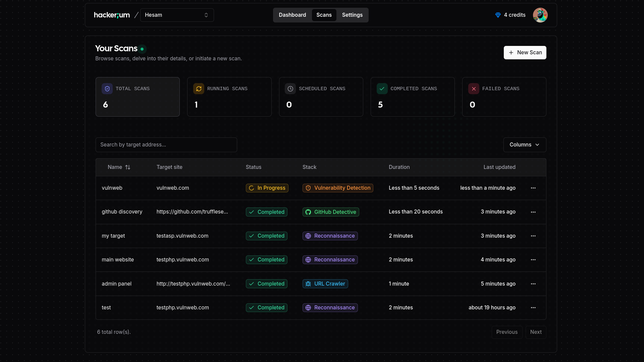Click the credits gem icon in header
The image size is (644, 362).
click(x=498, y=15)
